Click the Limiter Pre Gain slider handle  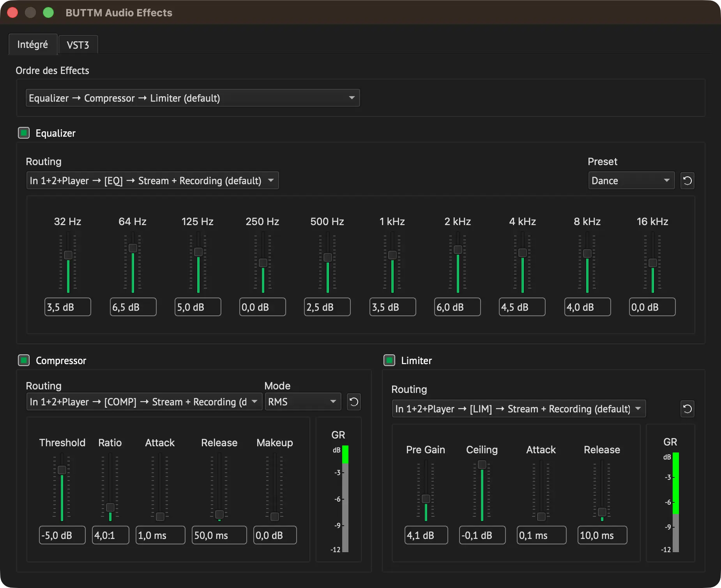point(426,499)
